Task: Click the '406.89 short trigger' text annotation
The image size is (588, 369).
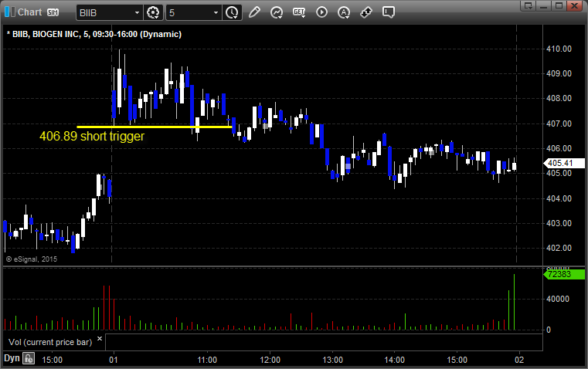Action: [x=92, y=136]
